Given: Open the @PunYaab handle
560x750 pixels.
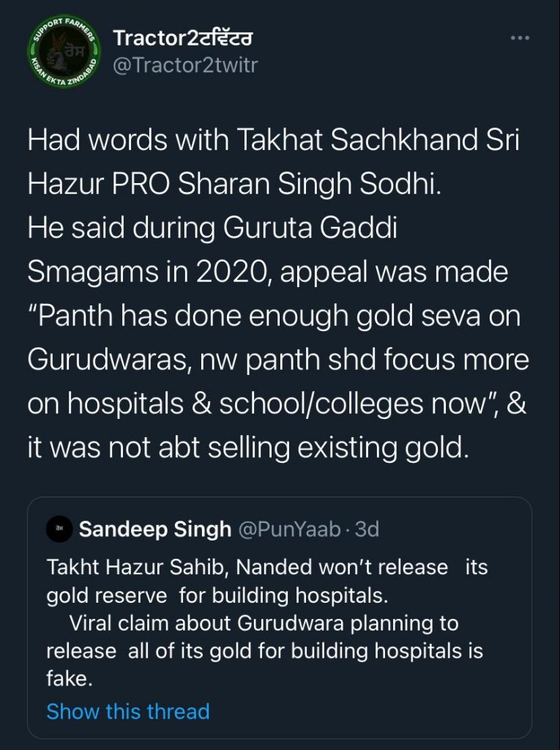Looking at the screenshot, I should coord(289,529).
